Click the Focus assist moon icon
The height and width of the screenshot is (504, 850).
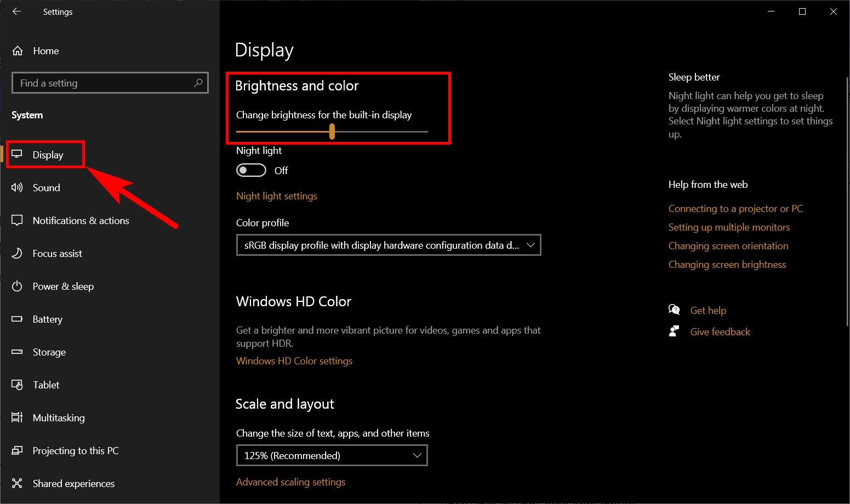[x=17, y=254]
